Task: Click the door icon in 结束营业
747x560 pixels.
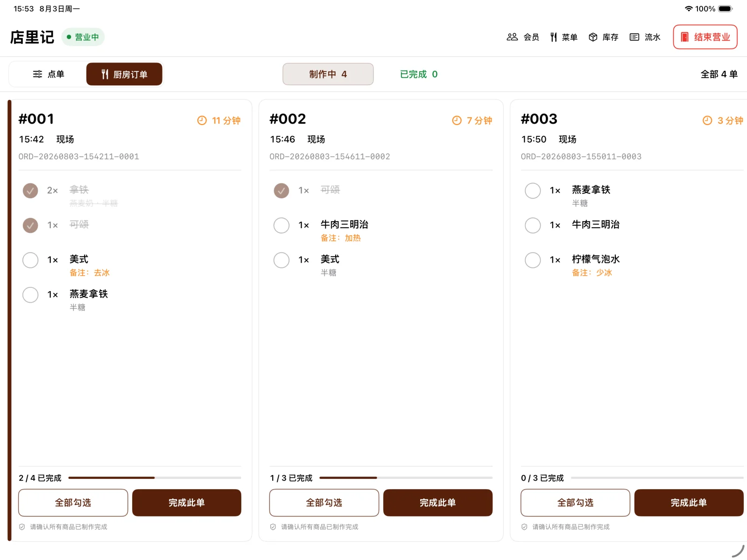Action: pyautogui.click(x=684, y=37)
